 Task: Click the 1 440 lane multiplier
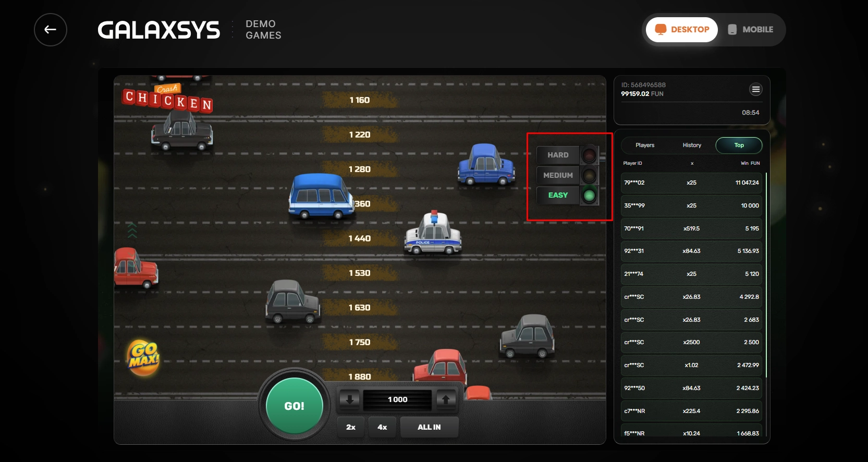[359, 238]
